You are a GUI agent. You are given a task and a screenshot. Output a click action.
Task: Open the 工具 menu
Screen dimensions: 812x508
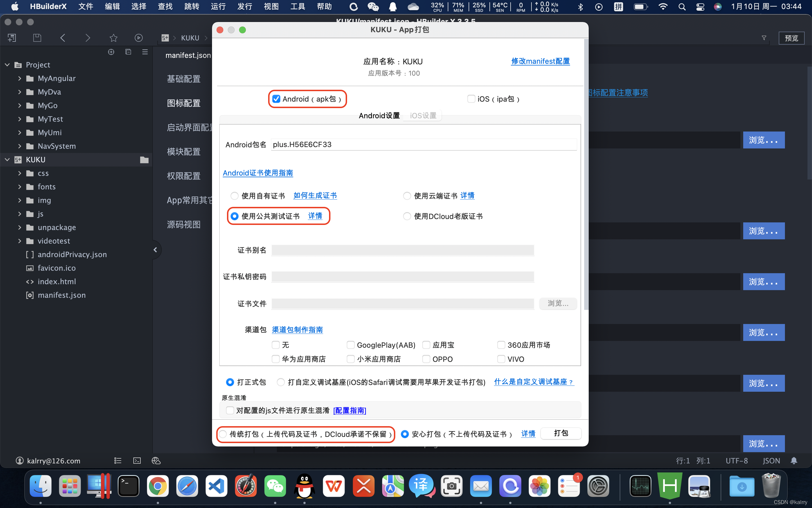(x=298, y=6)
